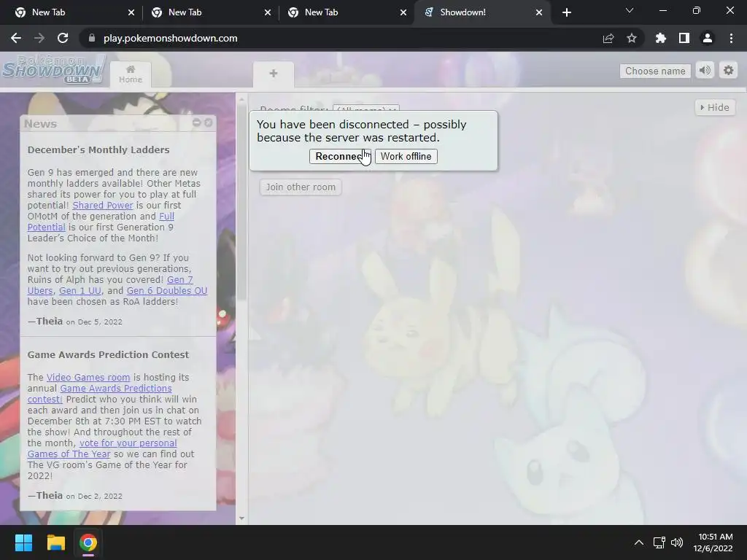The image size is (747, 560).
Task: Hide the rooms panel with Hide button
Action: coord(715,108)
